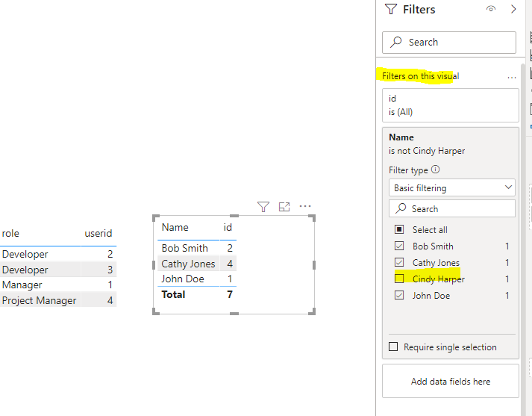This screenshot has width=532, height=416.
Task: Click the filter funnel icon above the table visual
Action: pos(263,206)
